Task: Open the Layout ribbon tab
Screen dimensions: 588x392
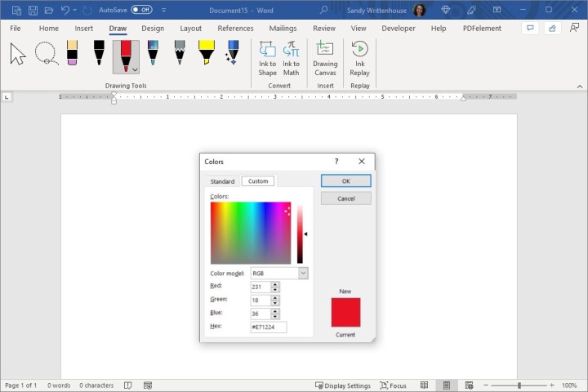Action: pos(190,28)
